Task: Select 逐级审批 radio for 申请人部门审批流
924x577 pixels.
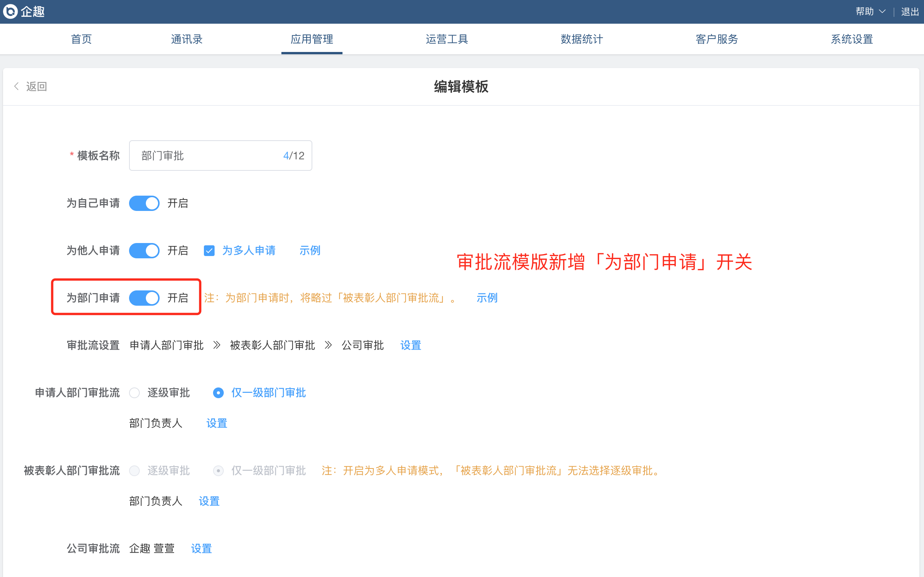Action: pos(134,393)
